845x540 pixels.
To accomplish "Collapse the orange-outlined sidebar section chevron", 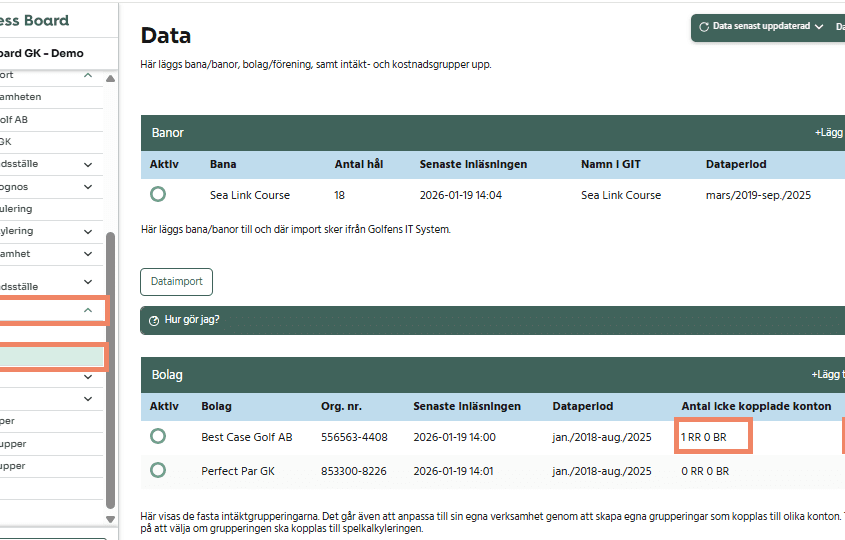I will (88, 311).
